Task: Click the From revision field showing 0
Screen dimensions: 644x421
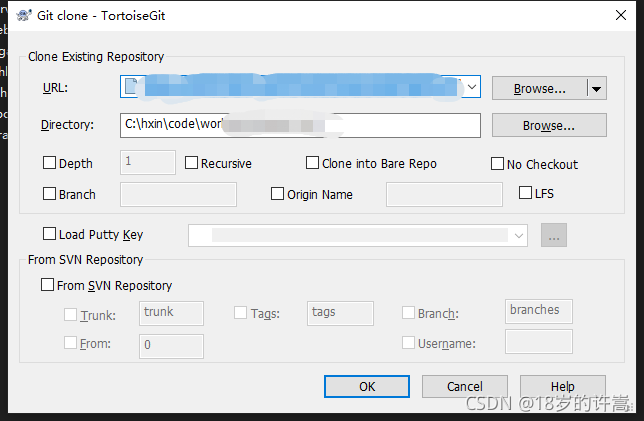Action: [x=171, y=346]
